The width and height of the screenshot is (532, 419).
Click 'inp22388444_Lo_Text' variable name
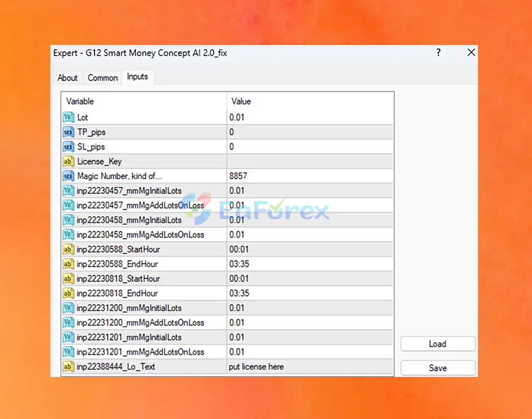pyautogui.click(x=116, y=367)
